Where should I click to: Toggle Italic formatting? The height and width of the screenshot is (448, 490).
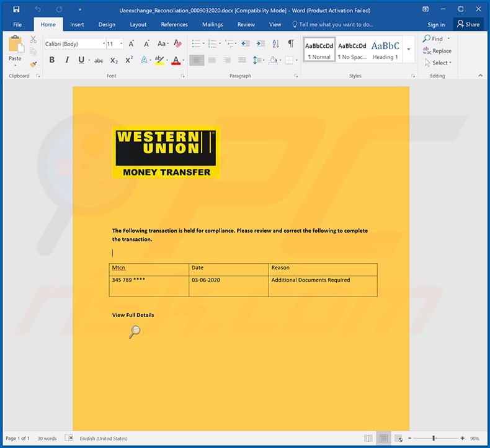(67, 60)
